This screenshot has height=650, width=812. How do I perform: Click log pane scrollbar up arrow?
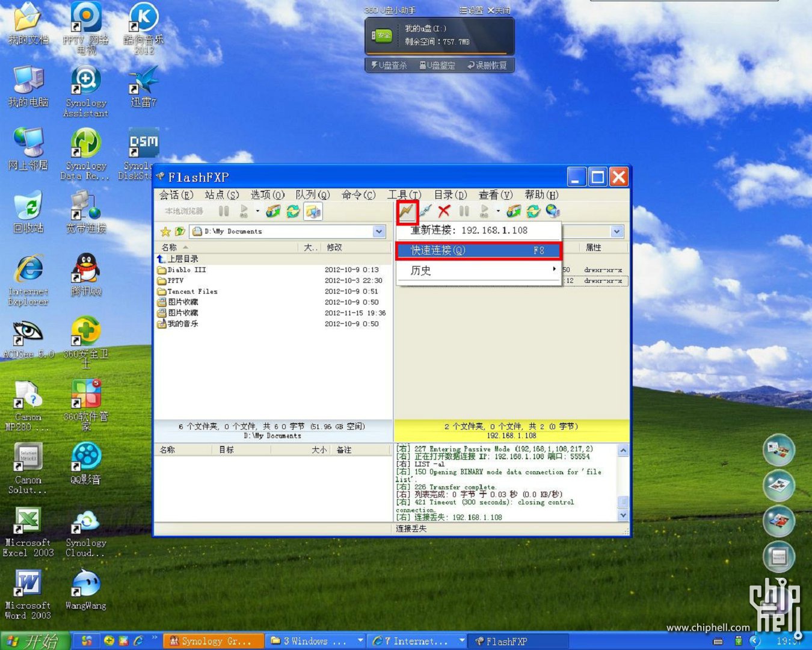coord(623,450)
